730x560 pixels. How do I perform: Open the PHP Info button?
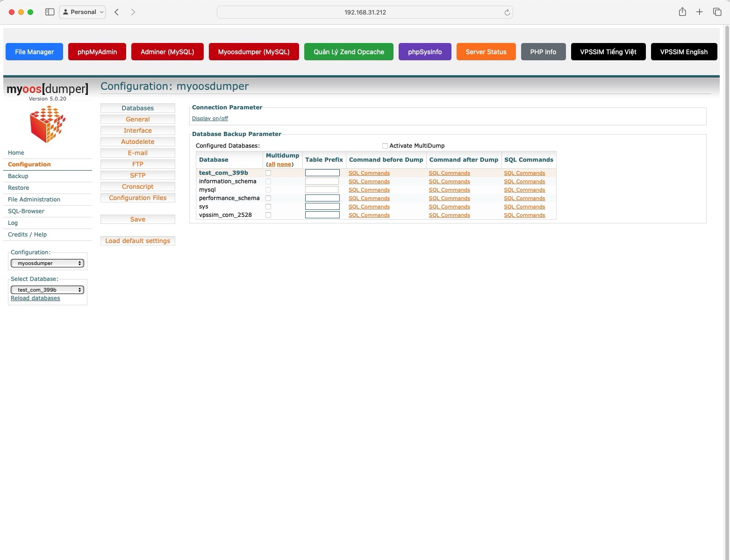pyautogui.click(x=543, y=52)
